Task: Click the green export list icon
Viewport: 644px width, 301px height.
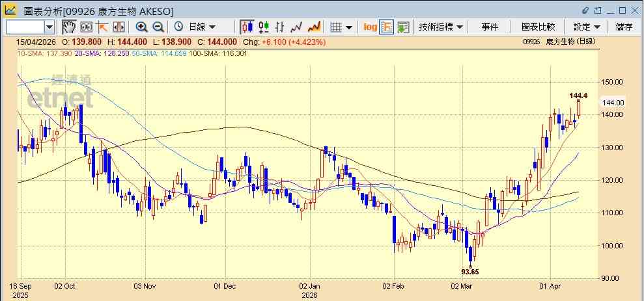Action: click(403, 27)
